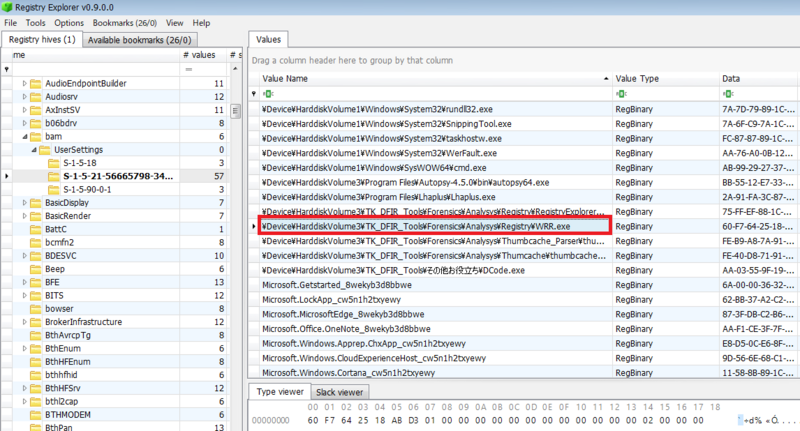Switch to the Slack viewer tab
This screenshot has width=800, height=431.
click(339, 392)
